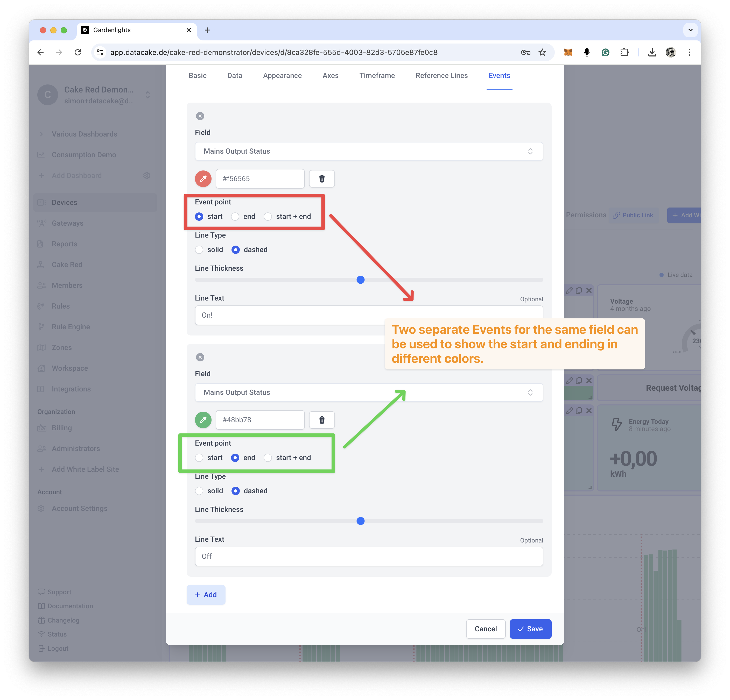Adjust second event Line Thickness slider
Viewport: 730px width, 700px height.
coord(361,521)
